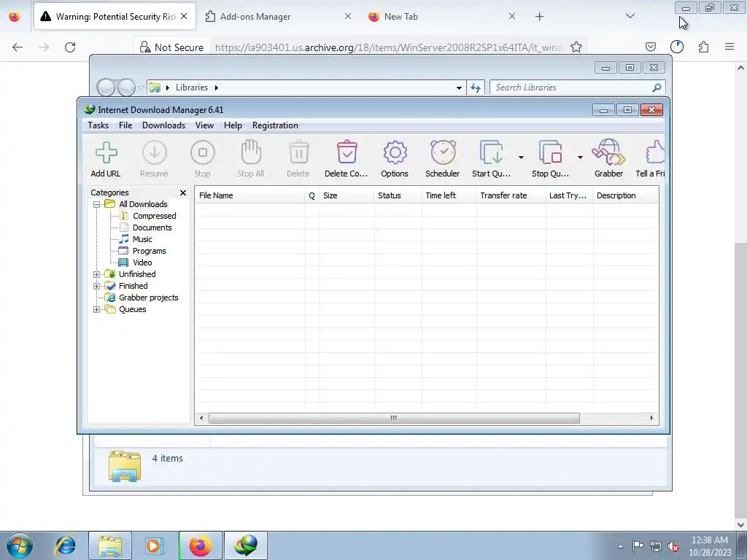Sort by Transfer rate column header

coord(511,195)
